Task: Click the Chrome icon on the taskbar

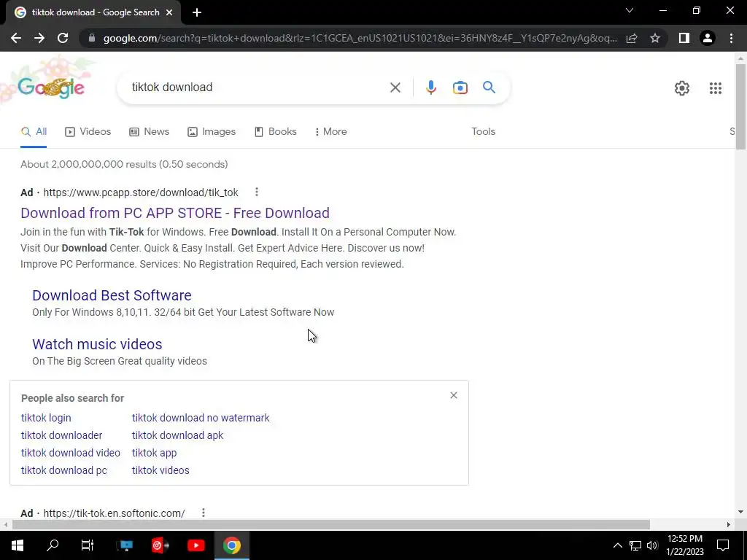Action: (231, 545)
